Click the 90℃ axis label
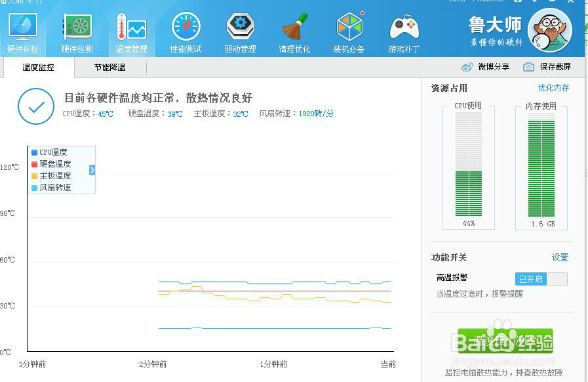588x382 pixels. [x=7, y=213]
